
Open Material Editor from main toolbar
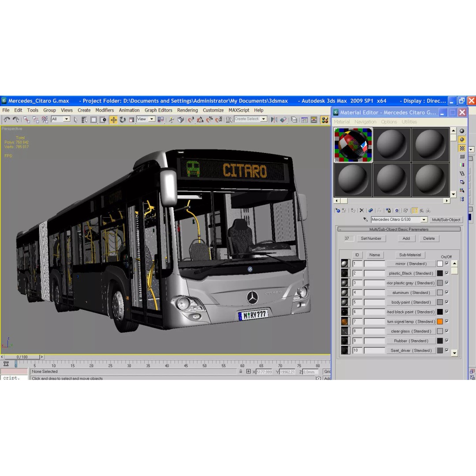click(325, 119)
